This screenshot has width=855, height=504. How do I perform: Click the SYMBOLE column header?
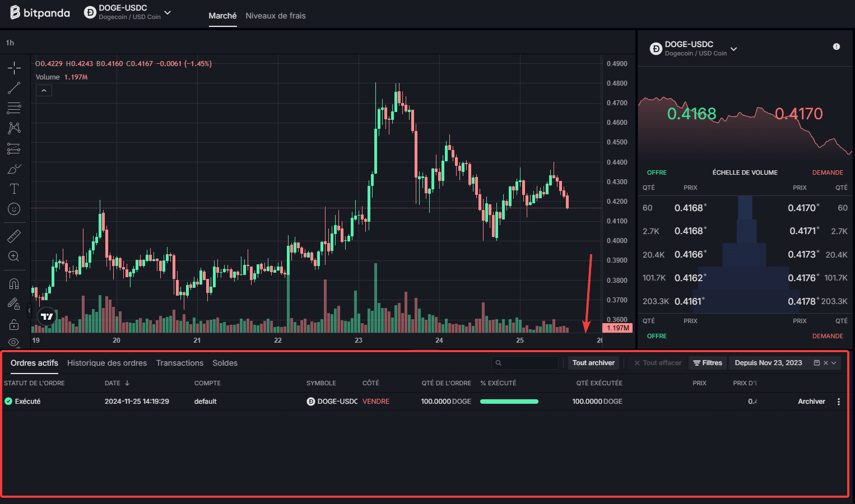[x=321, y=383]
